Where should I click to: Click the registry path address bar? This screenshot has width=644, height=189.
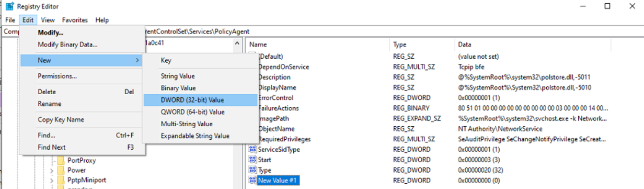[322, 32]
